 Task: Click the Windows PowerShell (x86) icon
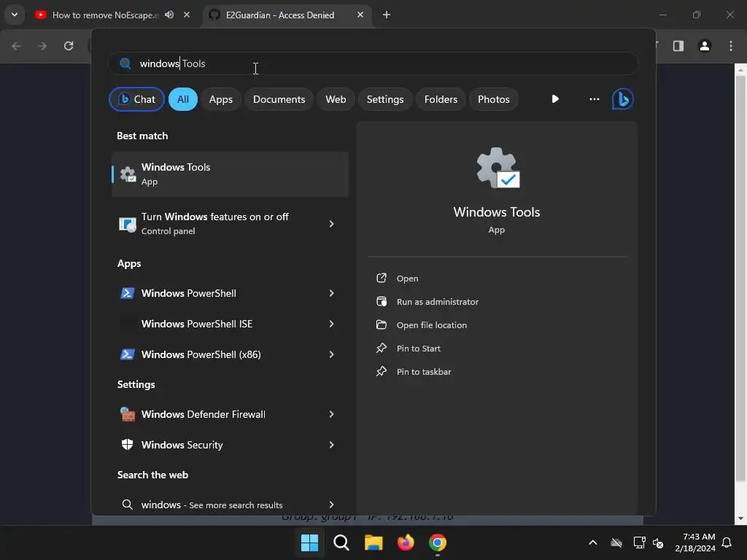click(127, 354)
